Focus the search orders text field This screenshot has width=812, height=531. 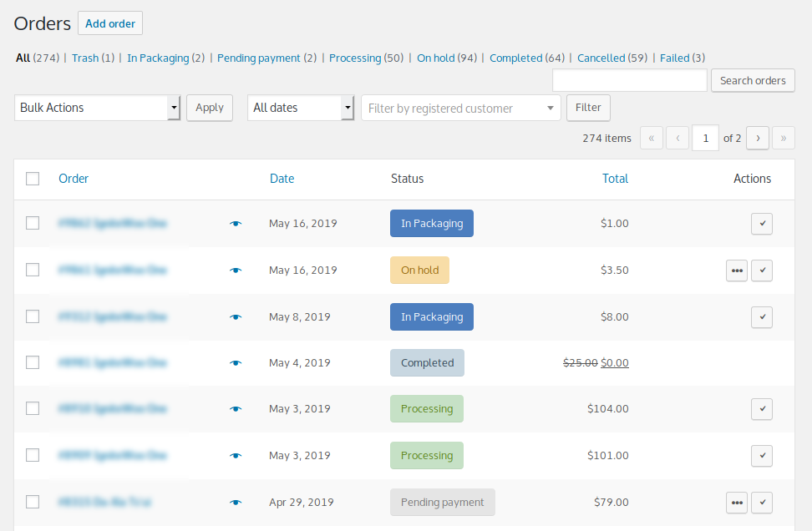pos(630,80)
